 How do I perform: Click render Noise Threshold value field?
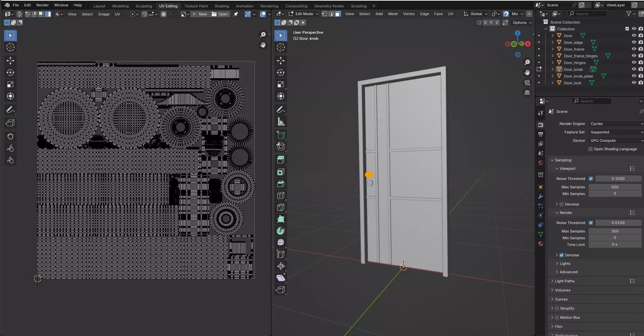(x=618, y=223)
